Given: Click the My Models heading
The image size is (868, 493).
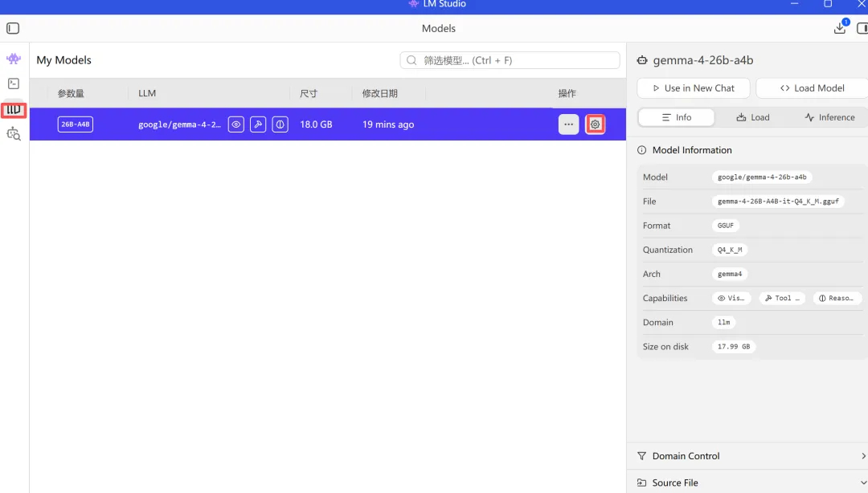Looking at the screenshot, I should [x=63, y=60].
